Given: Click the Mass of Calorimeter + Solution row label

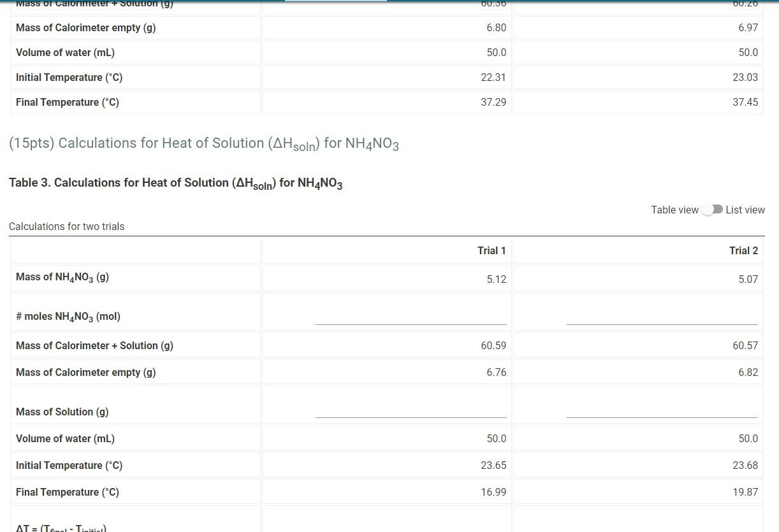Looking at the screenshot, I should tap(94, 345).
